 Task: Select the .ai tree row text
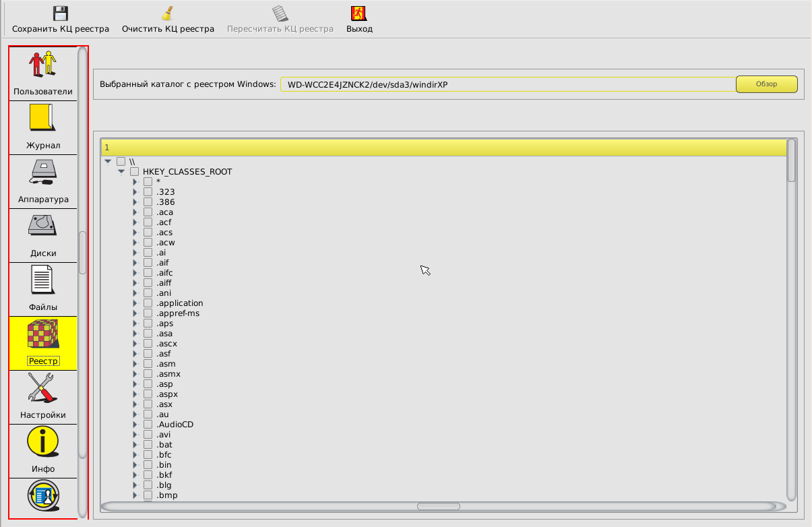coord(161,253)
